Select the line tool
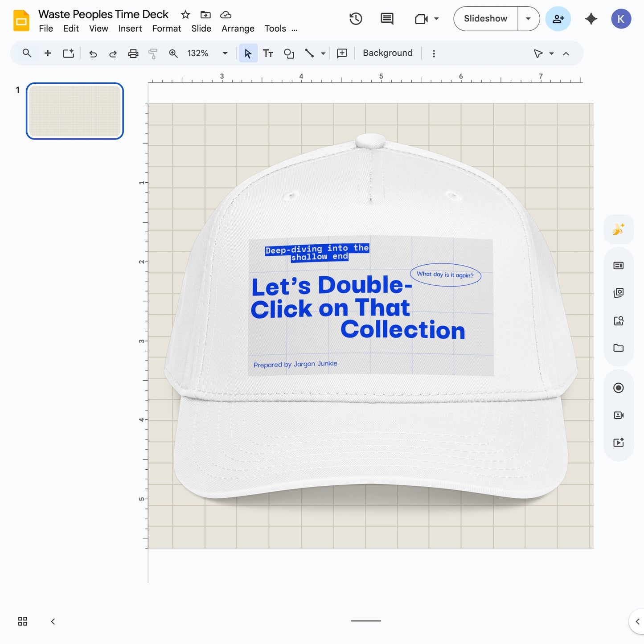Screen dimensions: 644x644 pyautogui.click(x=309, y=53)
